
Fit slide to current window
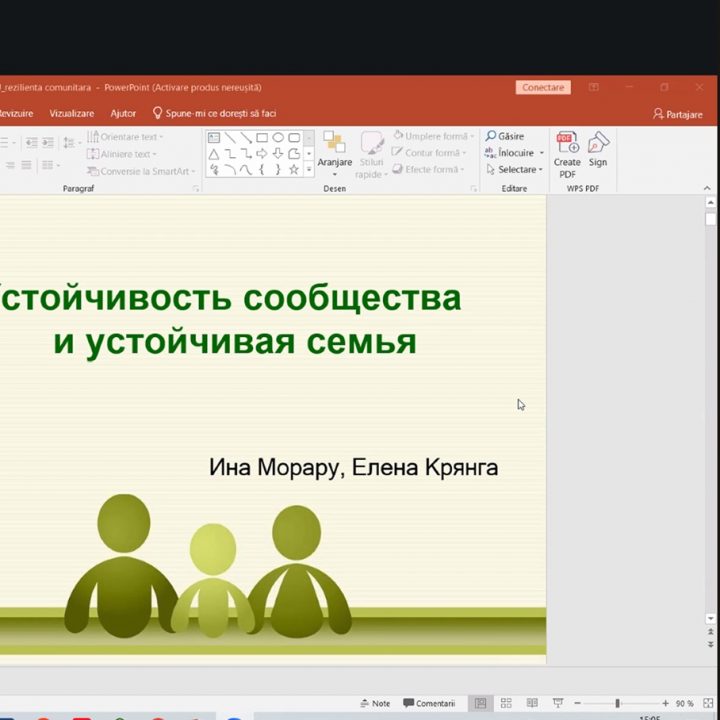click(x=708, y=703)
